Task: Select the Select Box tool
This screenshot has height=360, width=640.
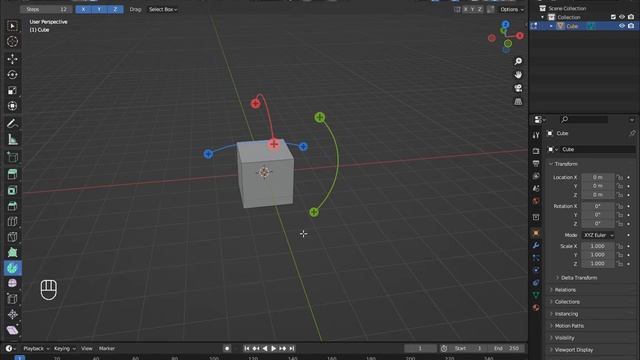Action: coord(12,26)
